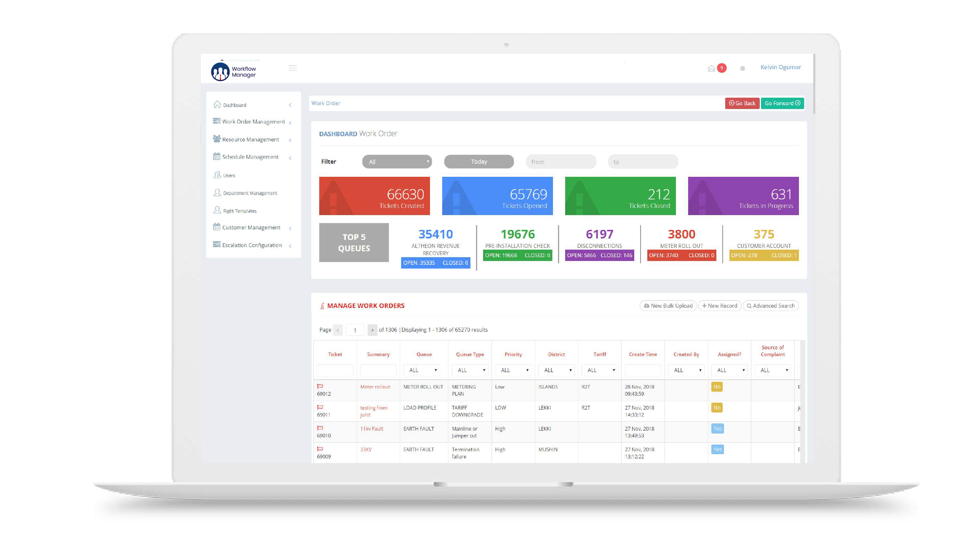Image resolution: width=980 pixels, height=551 pixels.
Task: Click the Dashboard home icon in sidebar
Action: pyautogui.click(x=217, y=104)
